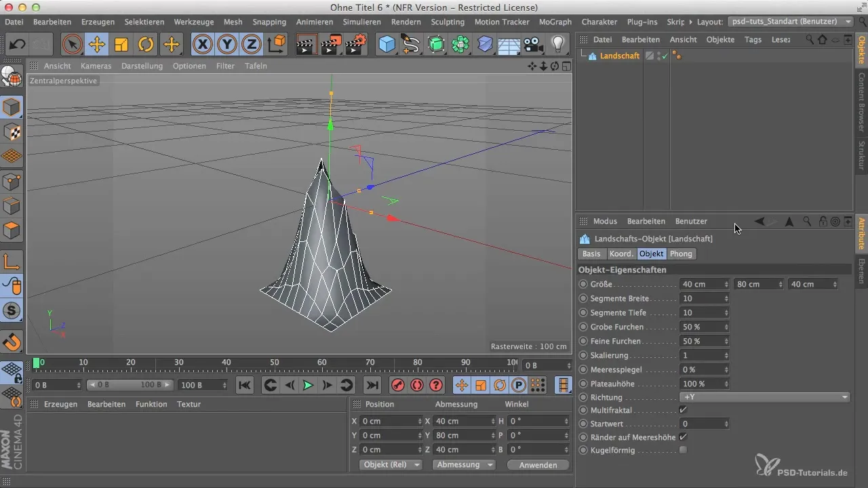
Task: Toggle Parameter keyframe recording
Action: pyautogui.click(x=519, y=385)
